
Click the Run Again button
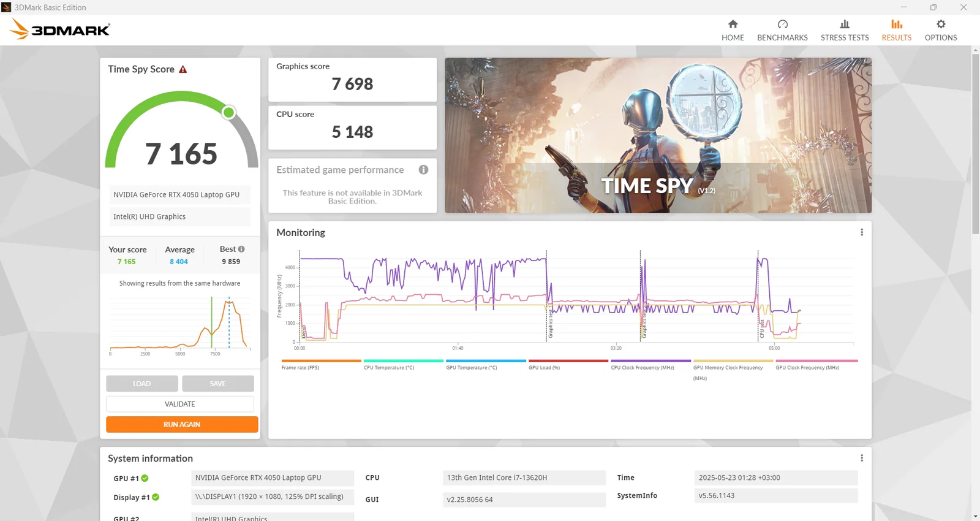point(182,424)
